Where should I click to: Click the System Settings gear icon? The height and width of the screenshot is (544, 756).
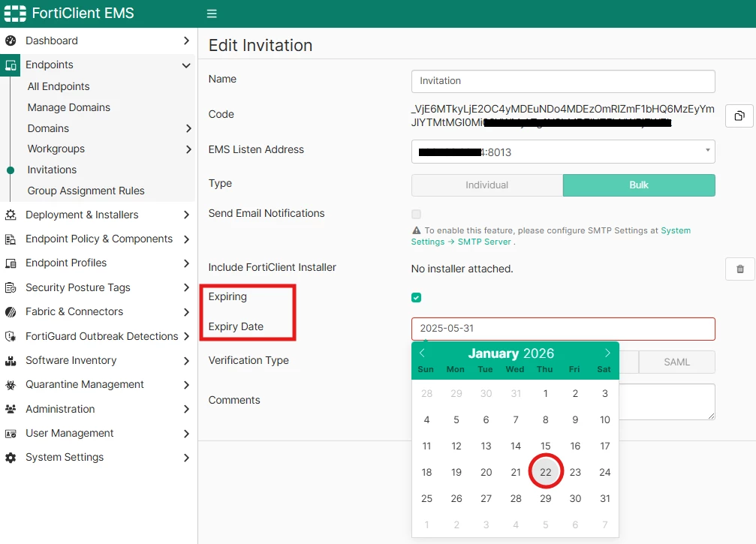point(10,457)
